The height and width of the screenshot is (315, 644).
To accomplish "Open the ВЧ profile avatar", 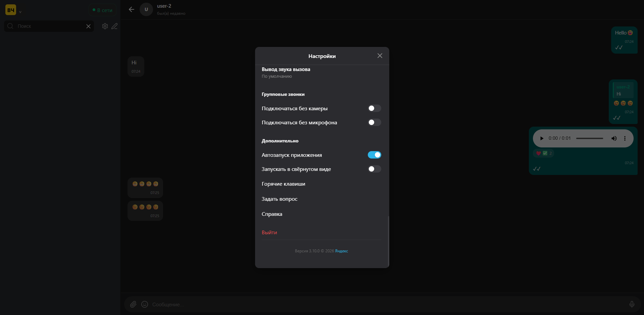I will coord(11,10).
